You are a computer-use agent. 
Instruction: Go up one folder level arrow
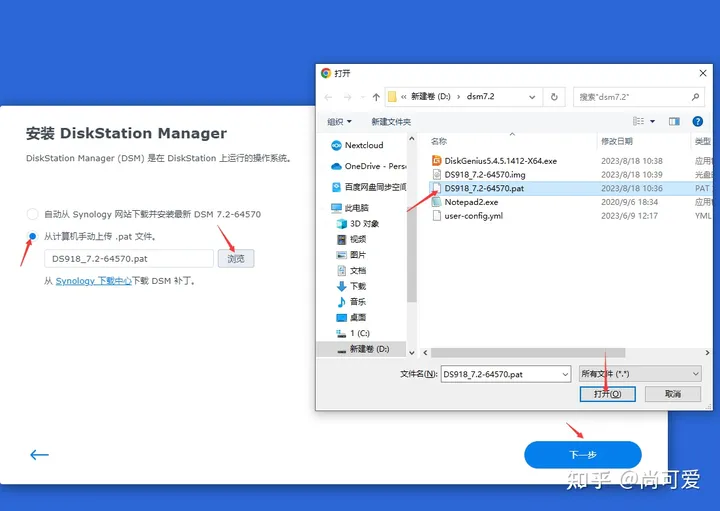pyautogui.click(x=376, y=97)
